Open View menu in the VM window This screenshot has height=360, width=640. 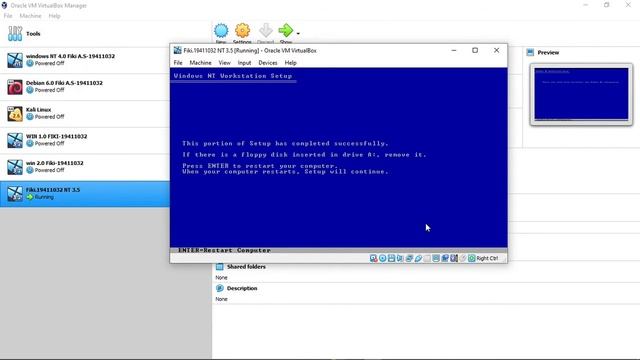pyautogui.click(x=224, y=63)
